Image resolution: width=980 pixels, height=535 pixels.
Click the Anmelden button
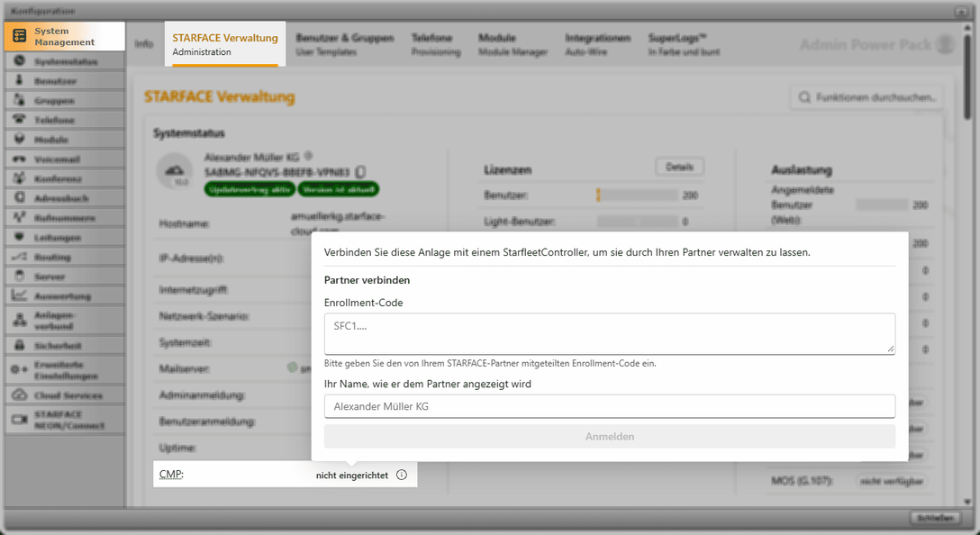tap(610, 436)
